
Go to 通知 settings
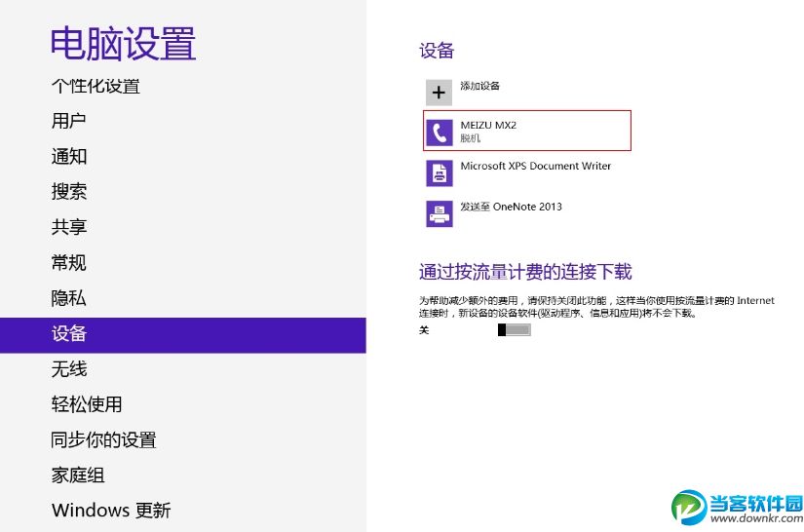pos(69,156)
